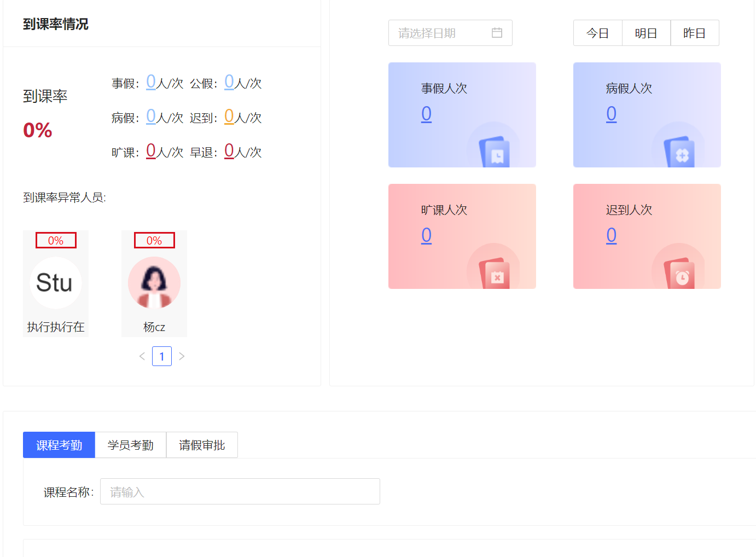The width and height of the screenshot is (756, 557).
Task: Open the 事假人次 count link
Action: click(427, 114)
